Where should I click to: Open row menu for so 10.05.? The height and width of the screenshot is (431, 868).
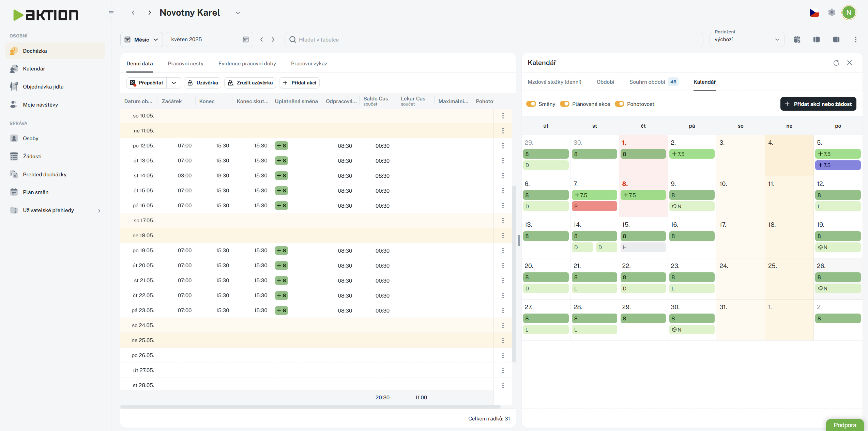(503, 116)
